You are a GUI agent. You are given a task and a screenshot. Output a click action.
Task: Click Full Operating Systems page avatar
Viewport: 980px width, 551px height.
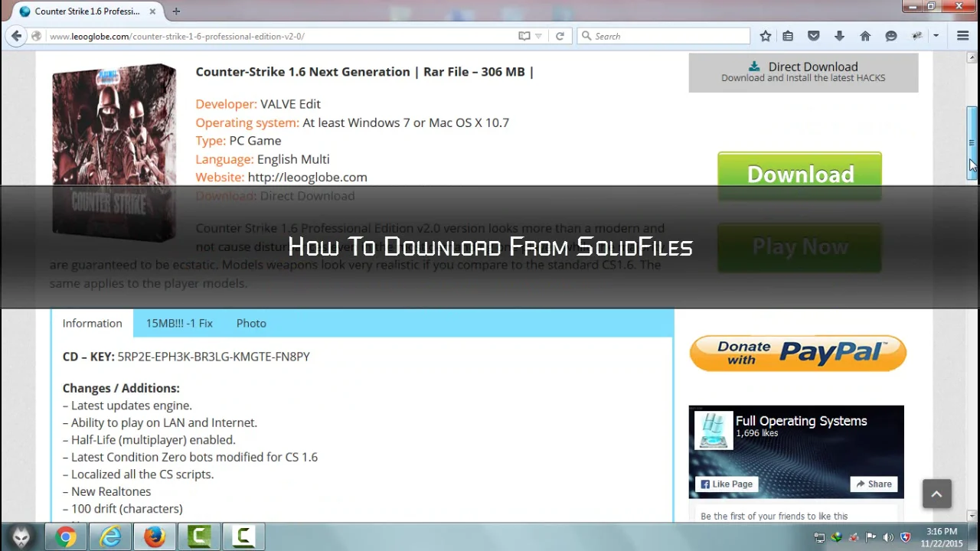714,430
